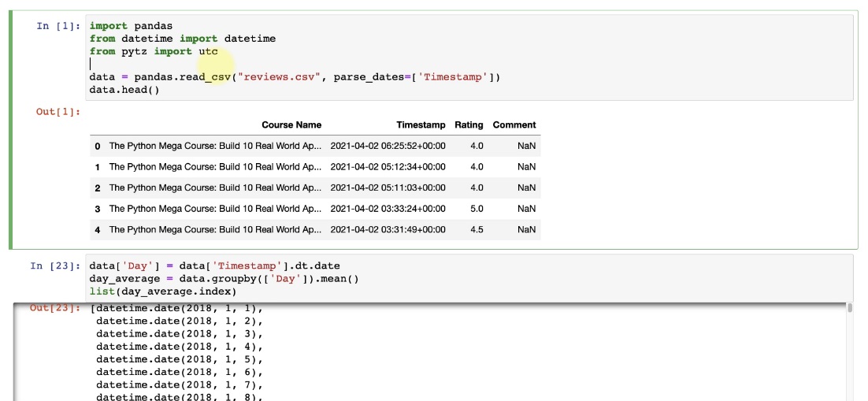
Task: Click the NaN comment cell in row 1
Action: (526, 167)
